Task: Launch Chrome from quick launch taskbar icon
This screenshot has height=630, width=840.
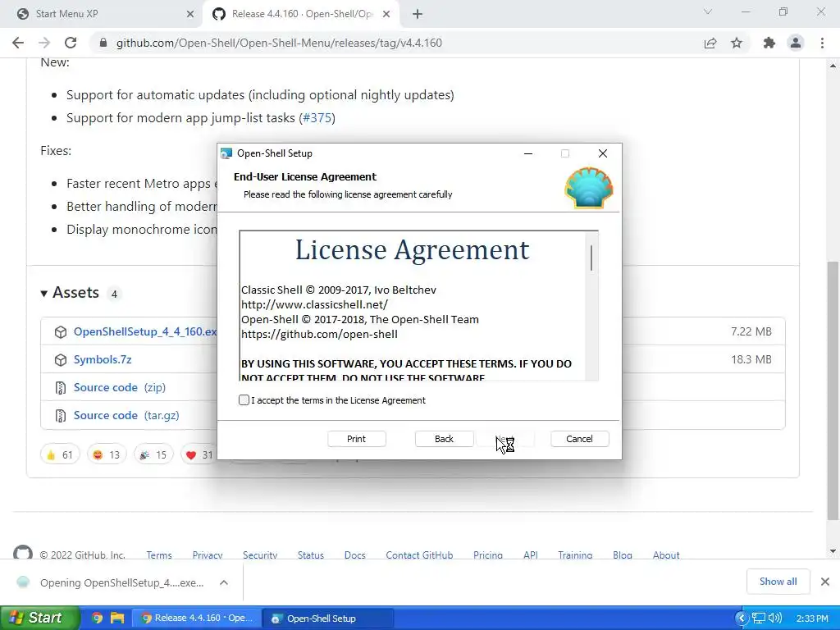Action: point(97,619)
